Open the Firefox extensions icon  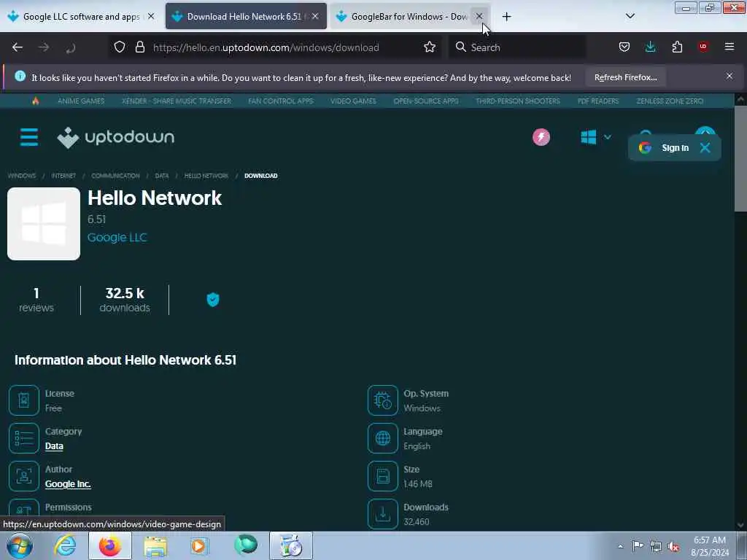677,47
